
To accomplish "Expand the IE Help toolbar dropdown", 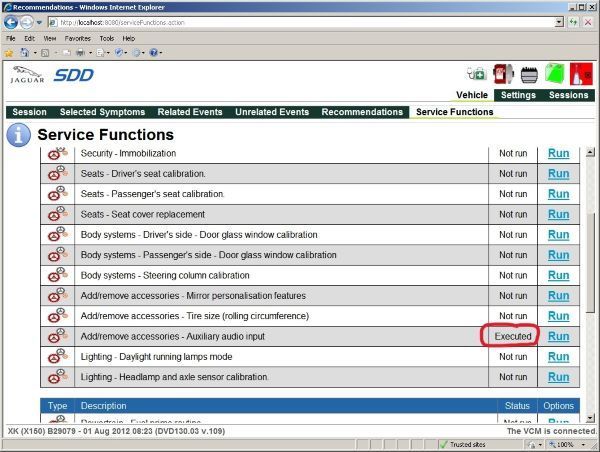I will 162,52.
